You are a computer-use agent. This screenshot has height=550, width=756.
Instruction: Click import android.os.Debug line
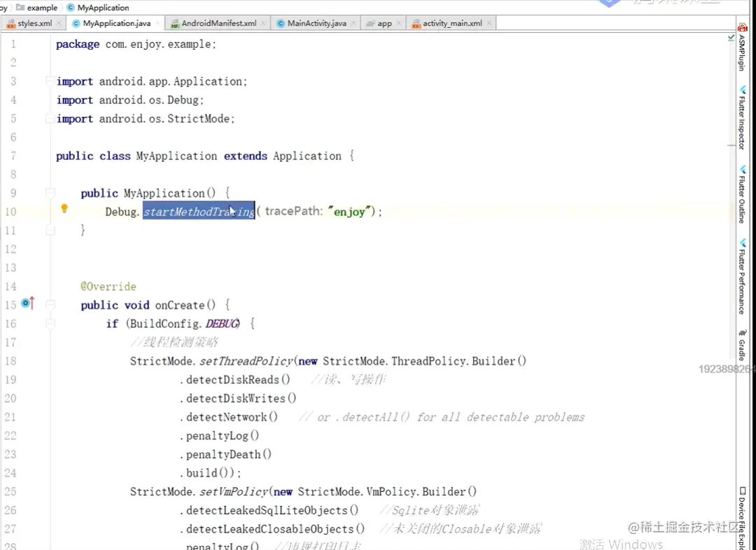click(x=130, y=100)
